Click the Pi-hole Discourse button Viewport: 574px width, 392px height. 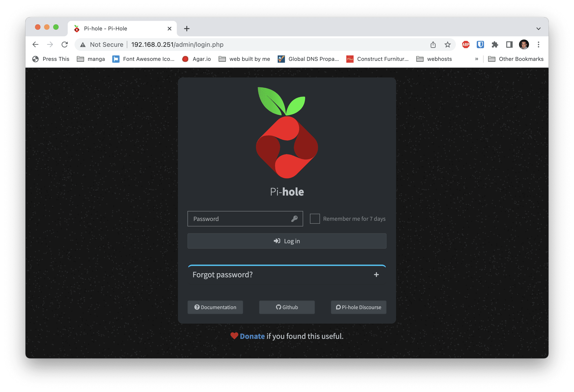click(x=358, y=307)
